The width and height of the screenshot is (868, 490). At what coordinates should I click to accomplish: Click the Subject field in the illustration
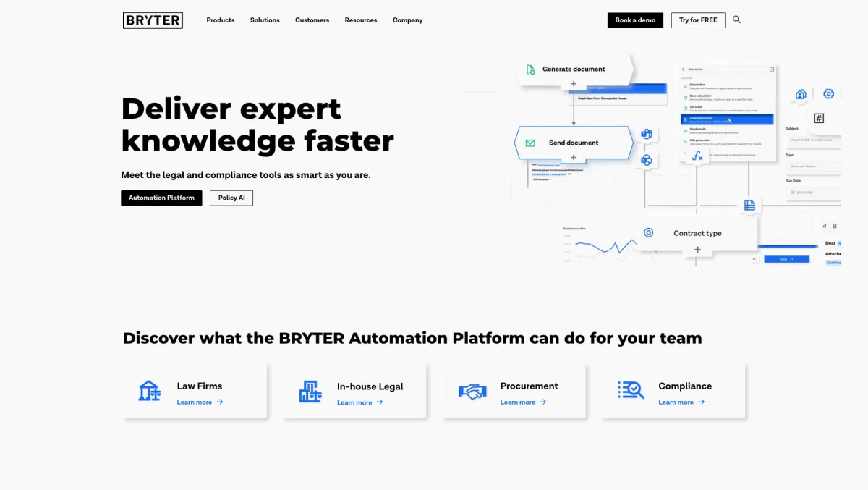814,140
